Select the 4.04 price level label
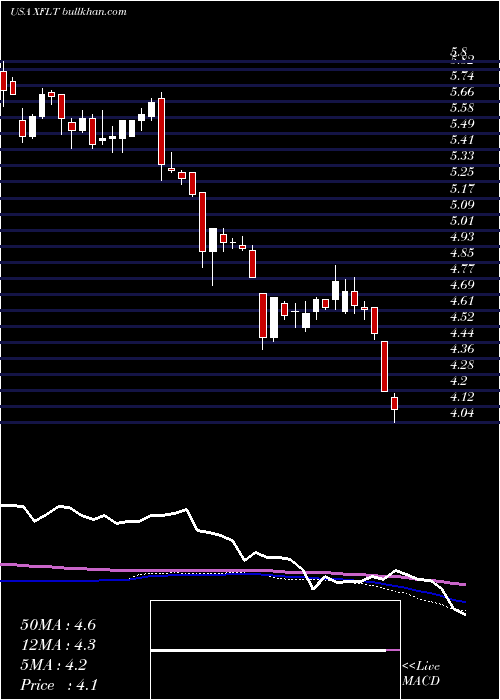The width and height of the screenshot is (500, 700). click(462, 413)
